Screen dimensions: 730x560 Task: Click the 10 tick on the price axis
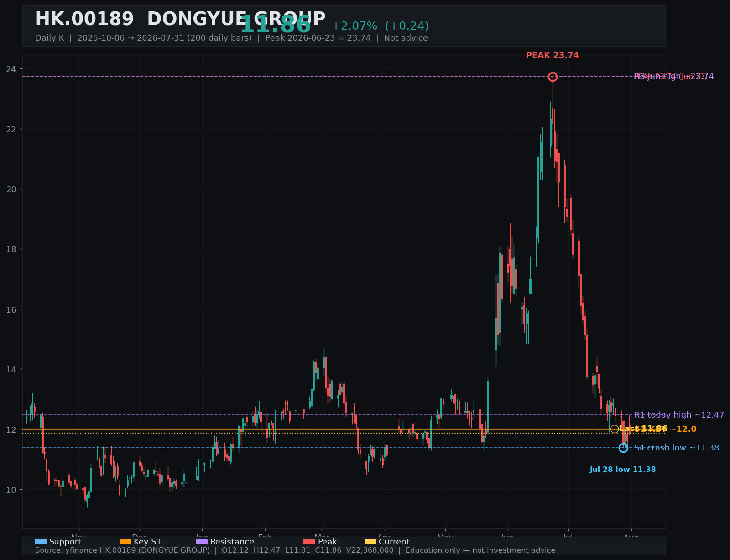coord(11,490)
